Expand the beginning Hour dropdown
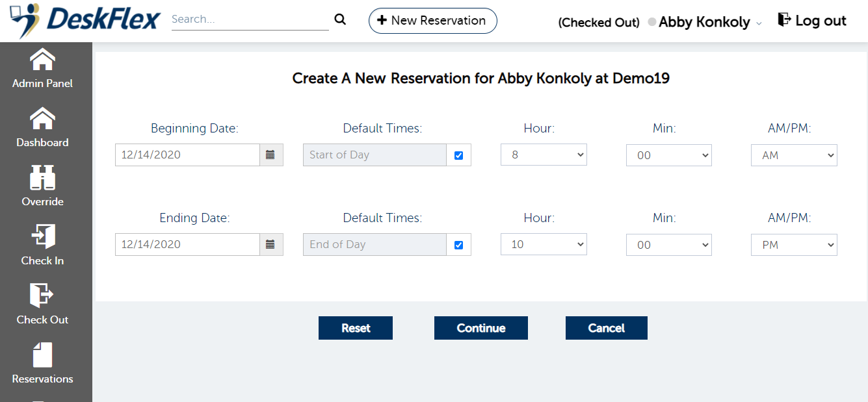 pos(544,155)
